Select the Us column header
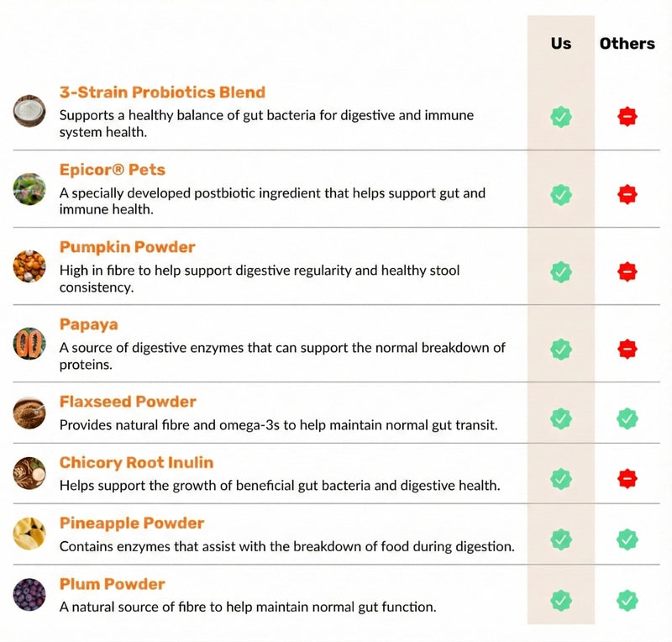The height and width of the screenshot is (642, 672). (x=561, y=44)
